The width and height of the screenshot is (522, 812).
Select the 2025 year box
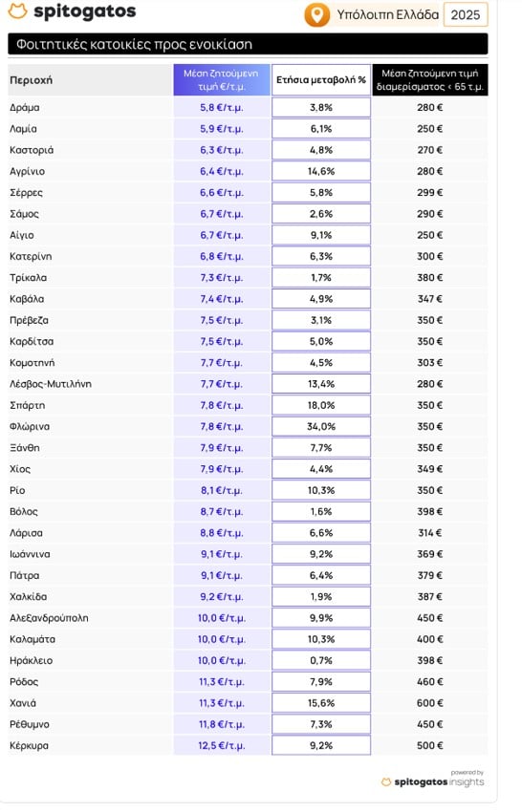point(466,14)
